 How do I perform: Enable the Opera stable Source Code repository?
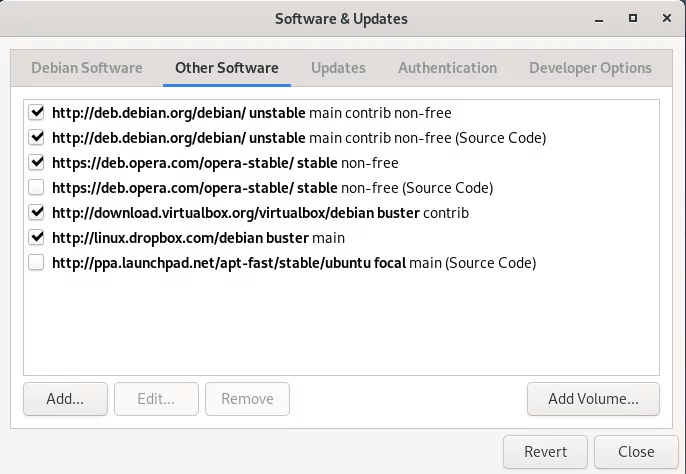(x=36, y=187)
